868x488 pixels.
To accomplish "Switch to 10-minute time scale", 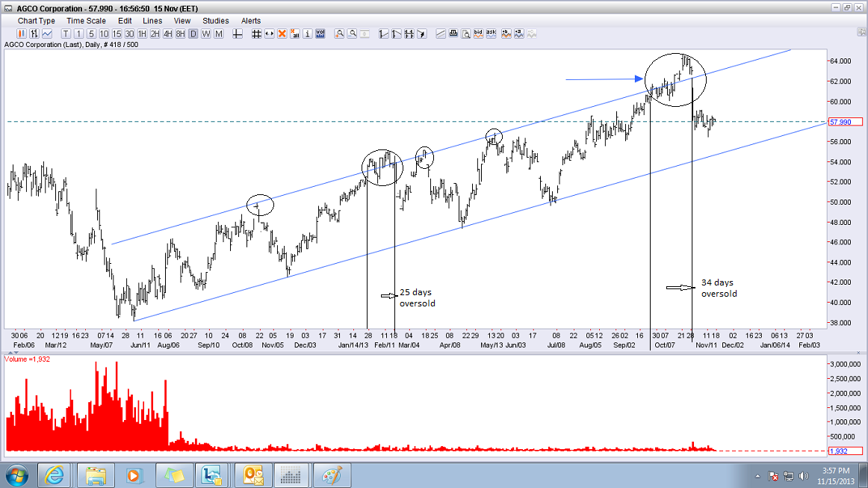I will click(104, 34).
